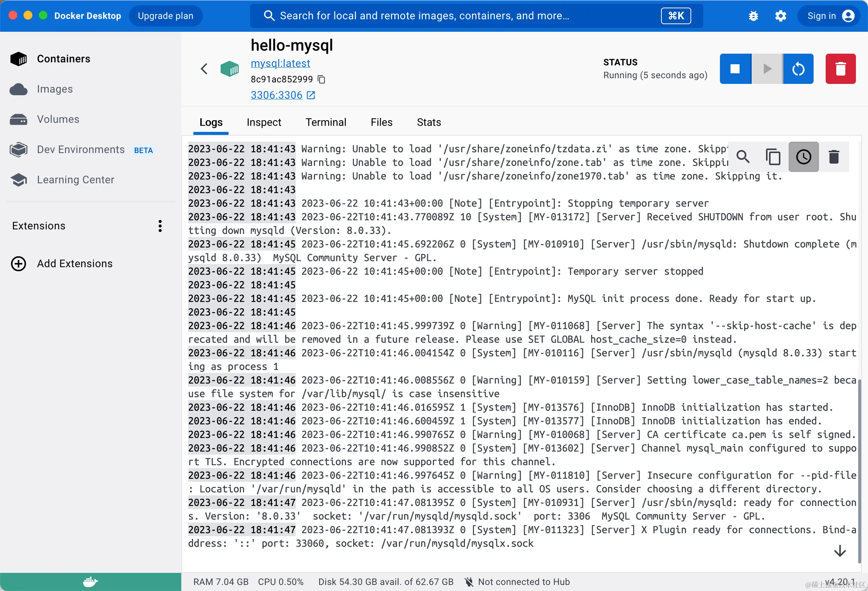Switch to the Inspect tab
868x591 pixels.
(264, 122)
